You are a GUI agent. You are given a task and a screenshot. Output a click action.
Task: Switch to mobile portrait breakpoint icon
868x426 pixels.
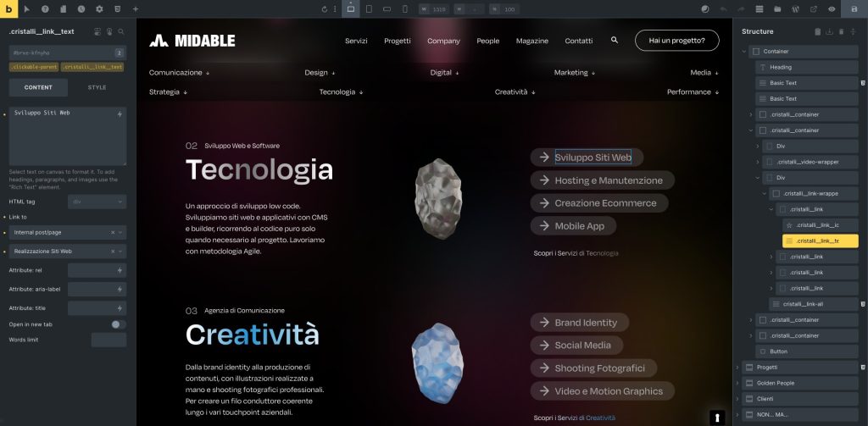404,8
